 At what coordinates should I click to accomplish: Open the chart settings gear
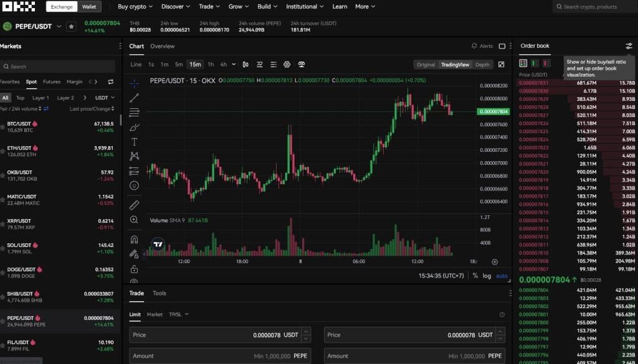(x=287, y=65)
